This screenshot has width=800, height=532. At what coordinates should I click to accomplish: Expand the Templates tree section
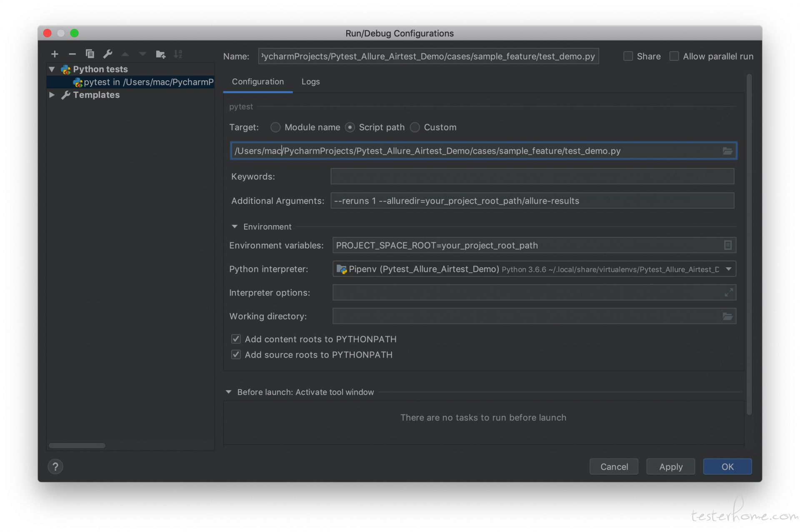[x=53, y=94]
